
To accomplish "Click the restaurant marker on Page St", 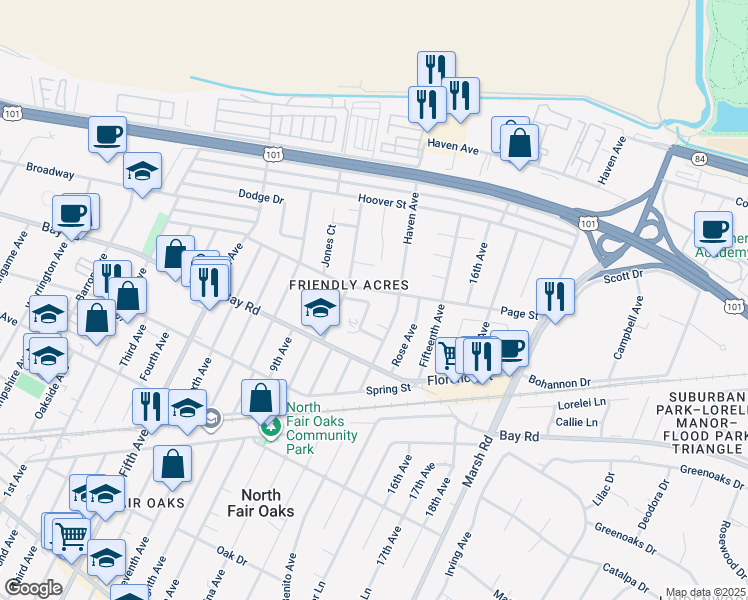I will point(555,297).
